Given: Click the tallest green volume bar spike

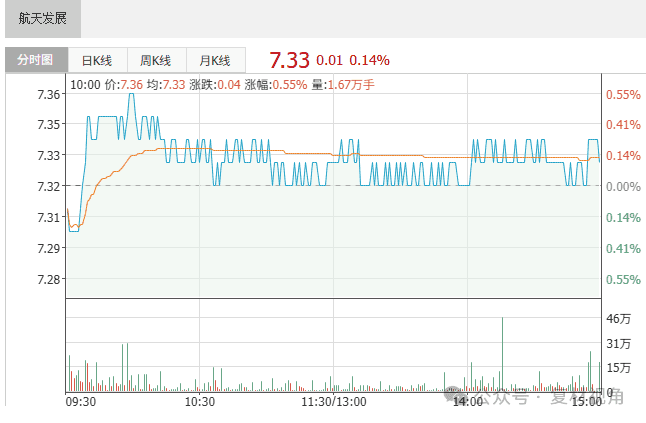Looking at the screenshot, I should click(503, 355).
